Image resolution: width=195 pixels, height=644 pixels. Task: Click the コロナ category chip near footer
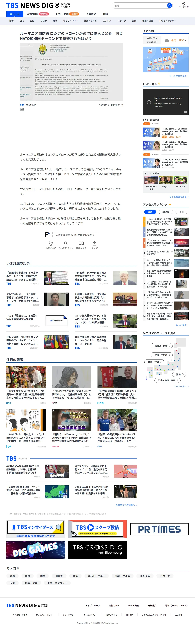pos(59,576)
